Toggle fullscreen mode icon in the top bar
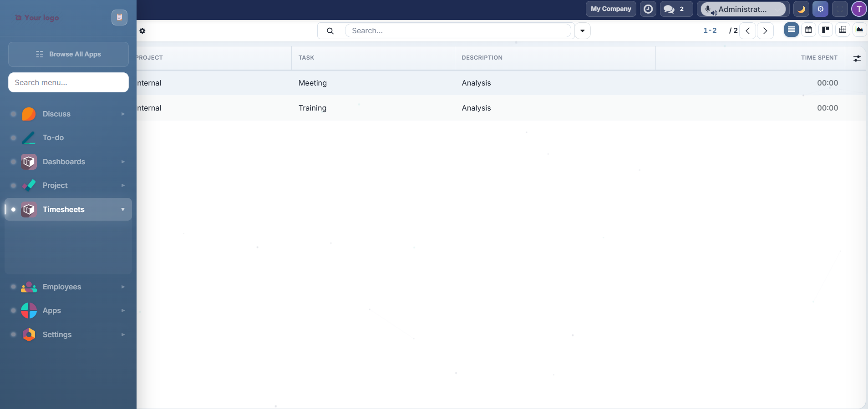Viewport: 868px width, 409px height. [x=840, y=9]
